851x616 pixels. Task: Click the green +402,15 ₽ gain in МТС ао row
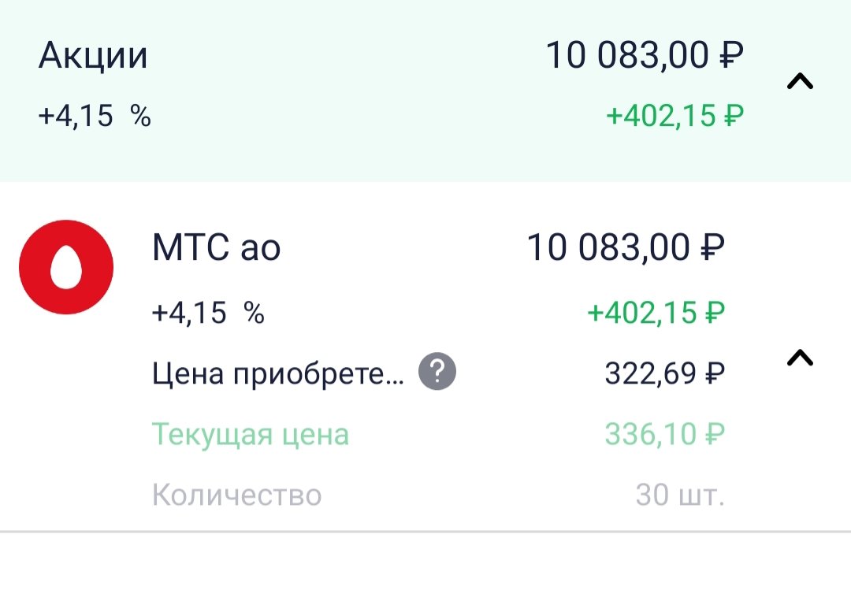click(x=656, y=314)
